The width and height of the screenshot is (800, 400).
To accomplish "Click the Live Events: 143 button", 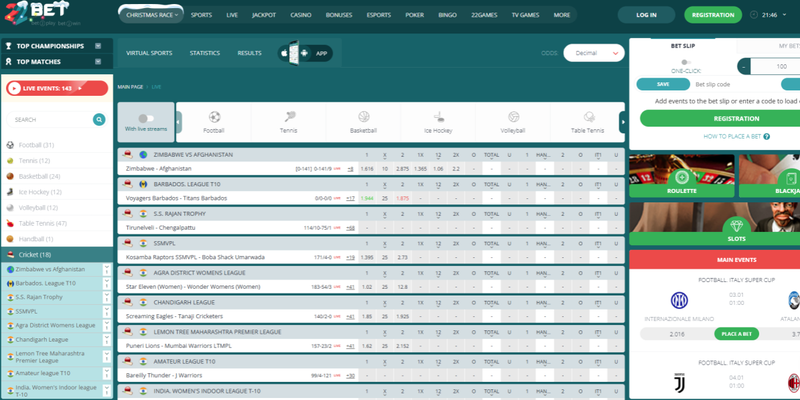I will 57,88.
